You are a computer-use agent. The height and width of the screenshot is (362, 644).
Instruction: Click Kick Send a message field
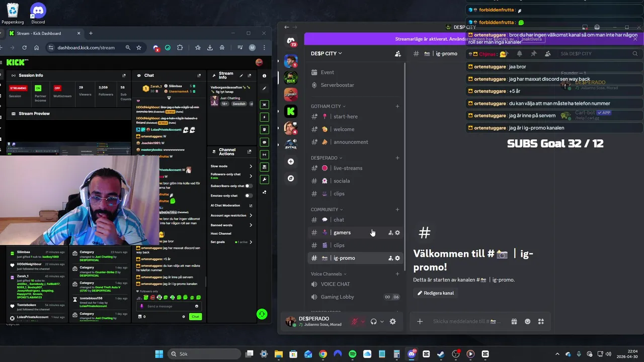pos(169,306)
